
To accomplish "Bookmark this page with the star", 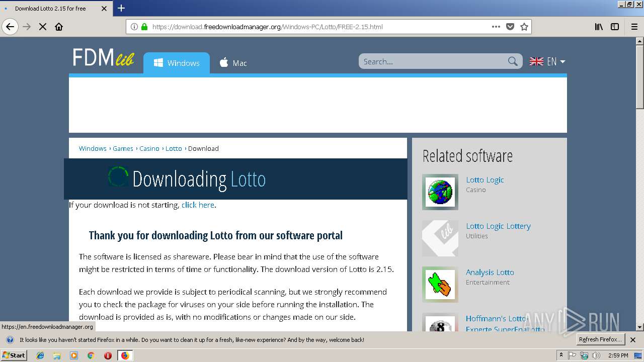I will [524, 27].
